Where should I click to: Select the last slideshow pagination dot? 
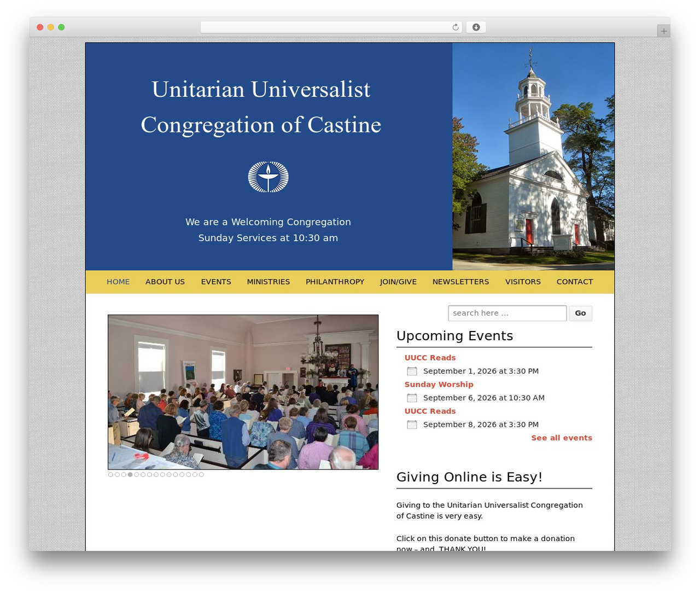point(201,475)
